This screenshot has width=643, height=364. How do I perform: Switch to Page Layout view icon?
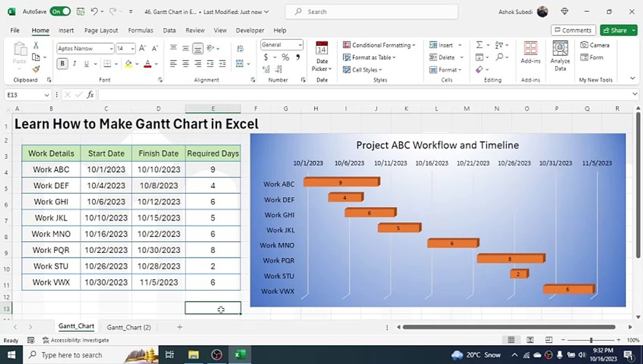pyautogui.click(x=530, y=340)
